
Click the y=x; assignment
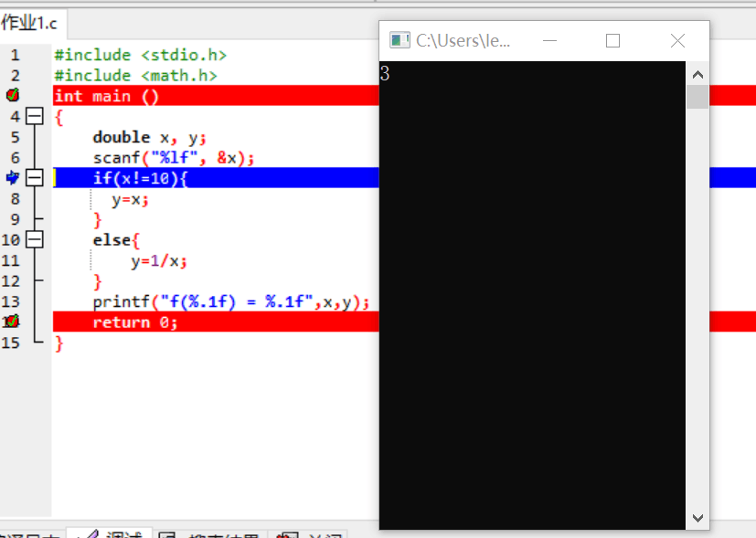130,199
